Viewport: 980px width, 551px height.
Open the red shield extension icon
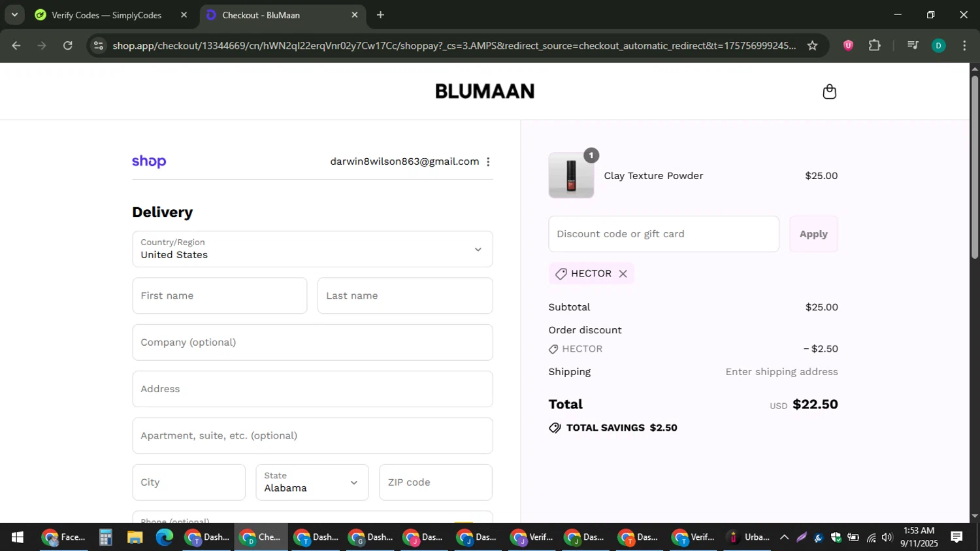[x=848, y=46]
